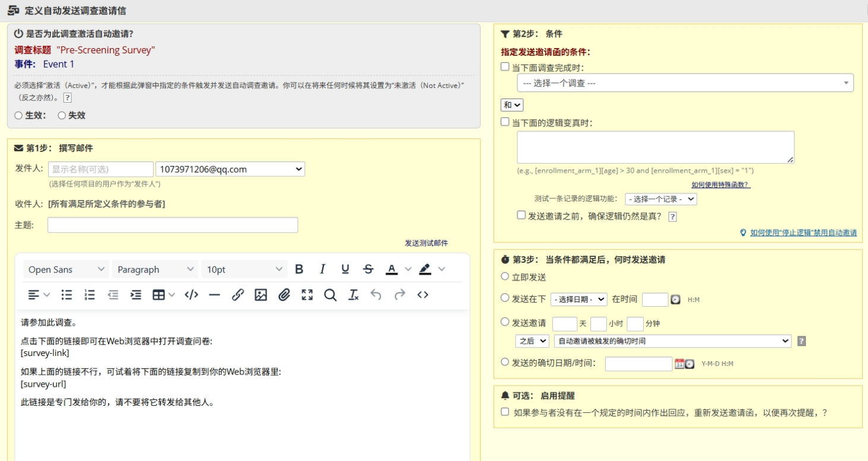Screen dimensions: 868x461
Task: Click the 发送测试邮件 send test email link
Action: [x=427, y=243]
